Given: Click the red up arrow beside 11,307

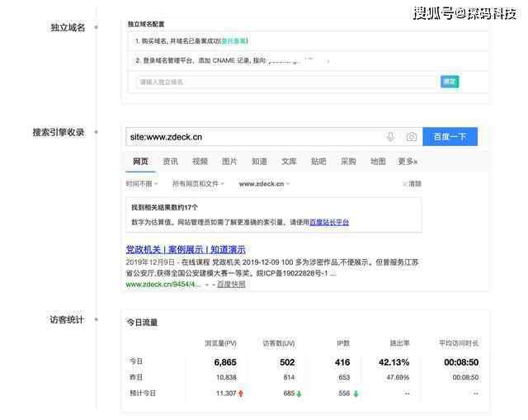Looking at the screenshot, I should [241, 394].
